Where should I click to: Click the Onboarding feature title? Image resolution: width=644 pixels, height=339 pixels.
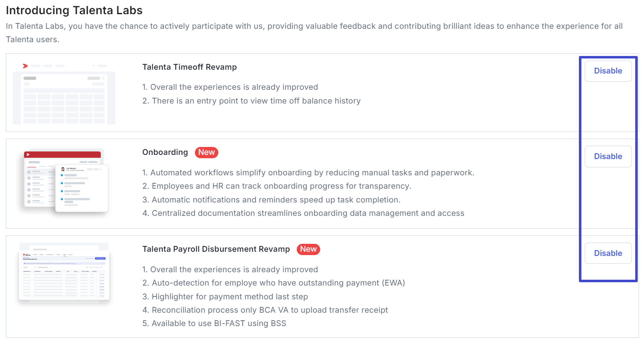coord(165,152)
